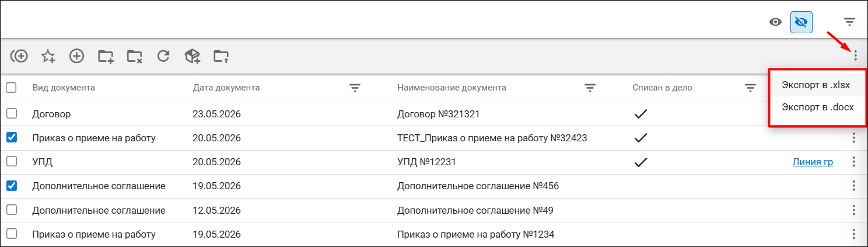Tick the select-all header checkbox
The width and height of the screenshot is (868, 247).
point(11,88)
